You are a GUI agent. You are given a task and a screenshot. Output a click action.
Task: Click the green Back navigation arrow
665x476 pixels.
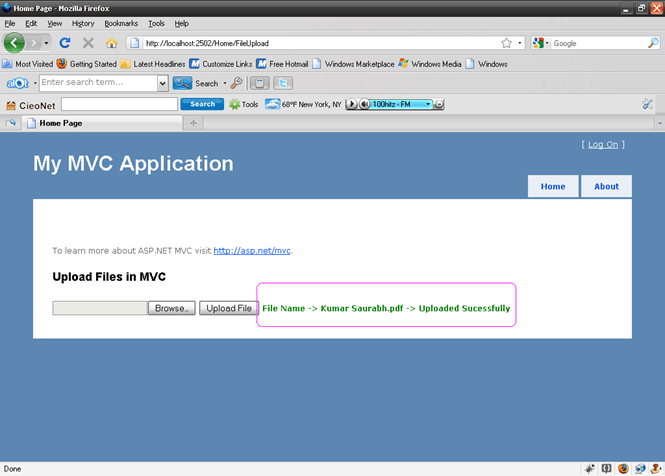14,43
